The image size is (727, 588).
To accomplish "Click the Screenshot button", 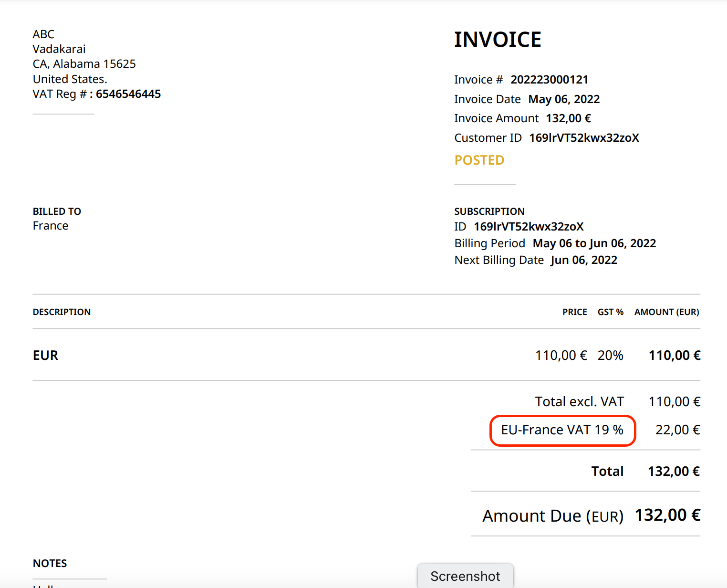I will [x=465, y=576].
